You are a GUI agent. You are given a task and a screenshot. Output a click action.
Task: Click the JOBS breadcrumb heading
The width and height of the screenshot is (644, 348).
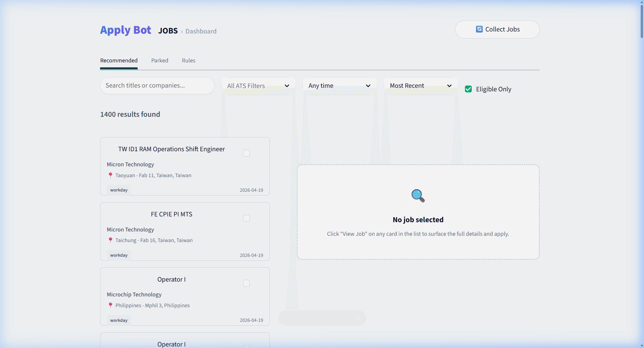tap(168, 31)
